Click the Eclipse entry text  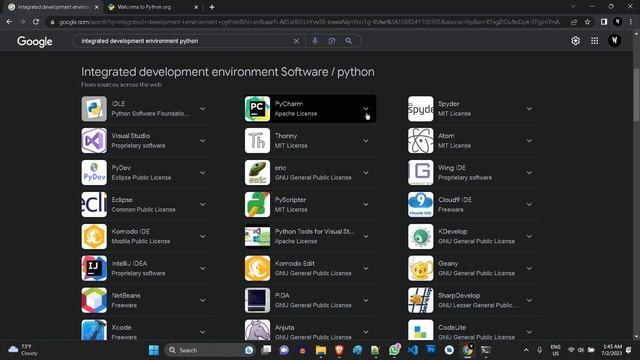(x=143, y=204)
